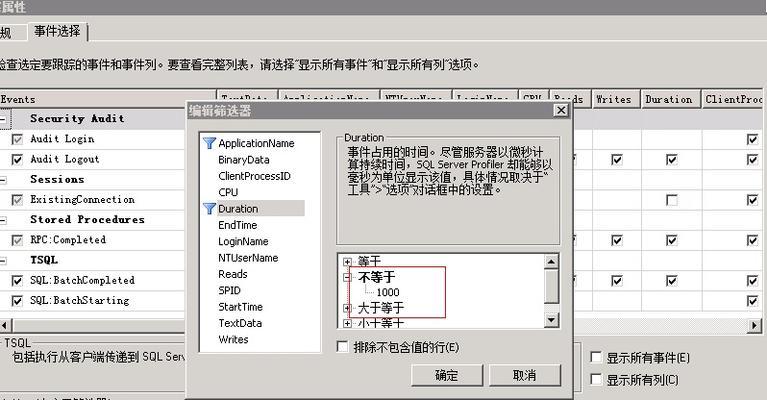Toggle Audit Login event checkbox

click(x=17, y=139)
